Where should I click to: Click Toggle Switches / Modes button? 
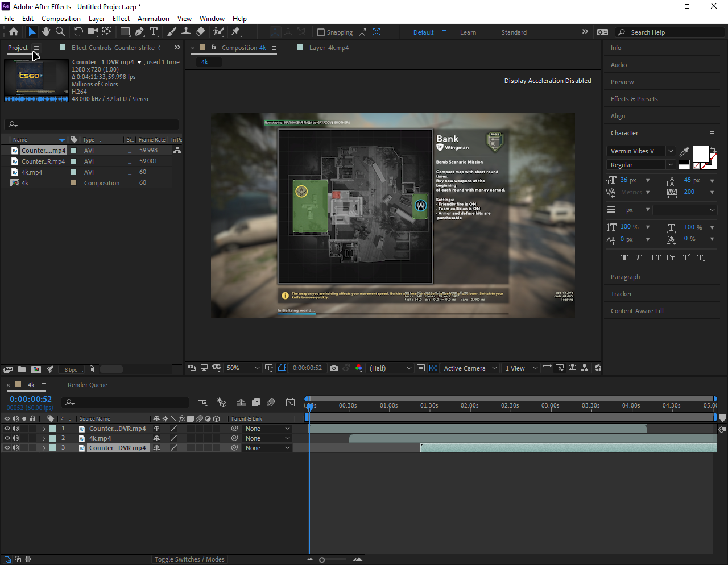tap(189, 559)
